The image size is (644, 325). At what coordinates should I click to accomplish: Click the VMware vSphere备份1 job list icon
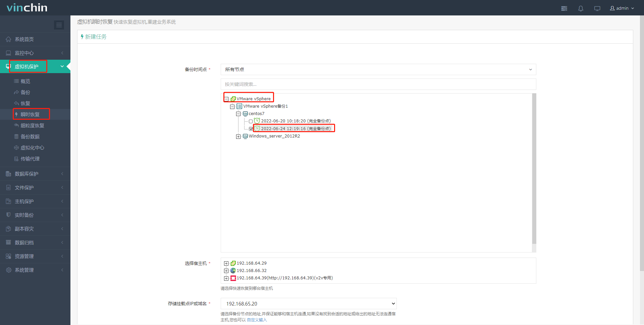point(239,106)
